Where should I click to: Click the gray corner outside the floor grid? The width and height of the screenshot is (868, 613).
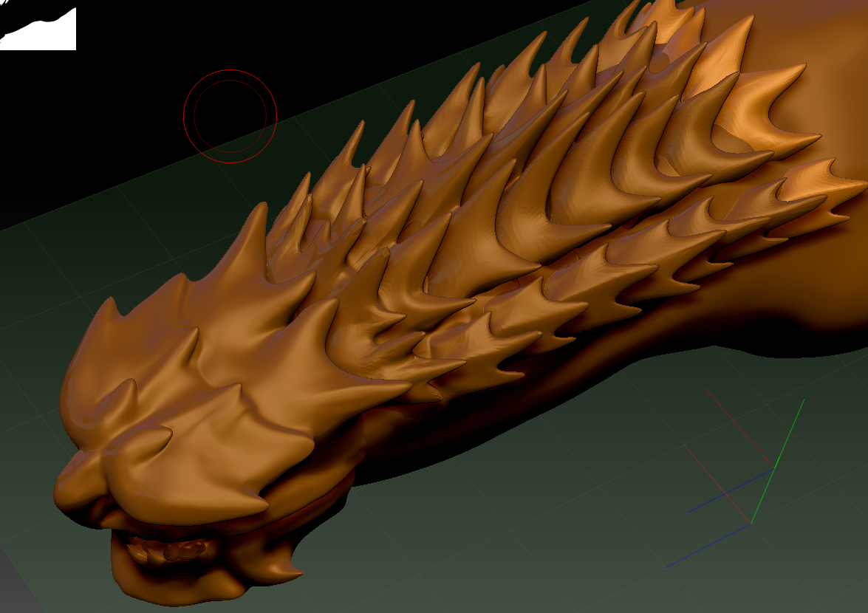pos(11,583)
